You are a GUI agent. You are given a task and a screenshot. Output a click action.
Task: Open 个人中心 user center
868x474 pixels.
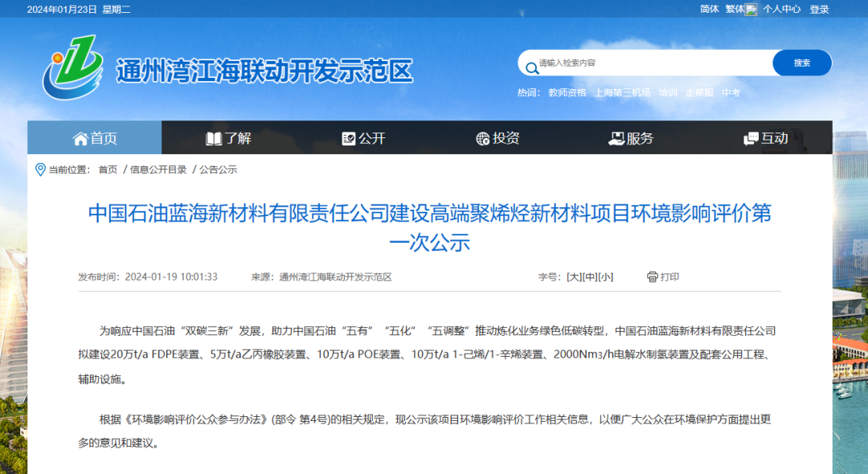[x=782, y=9]
